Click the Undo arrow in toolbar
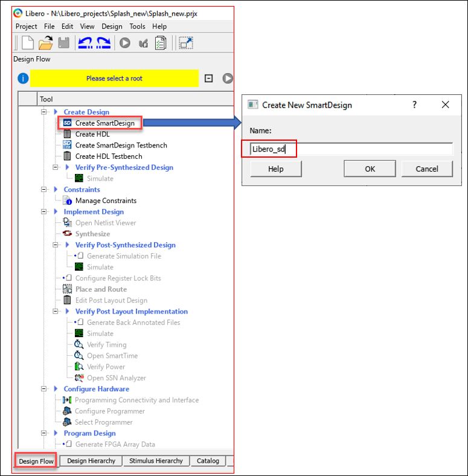Viewport: 468px width, 476px height. pyautogui.click(x=85, y=43)
